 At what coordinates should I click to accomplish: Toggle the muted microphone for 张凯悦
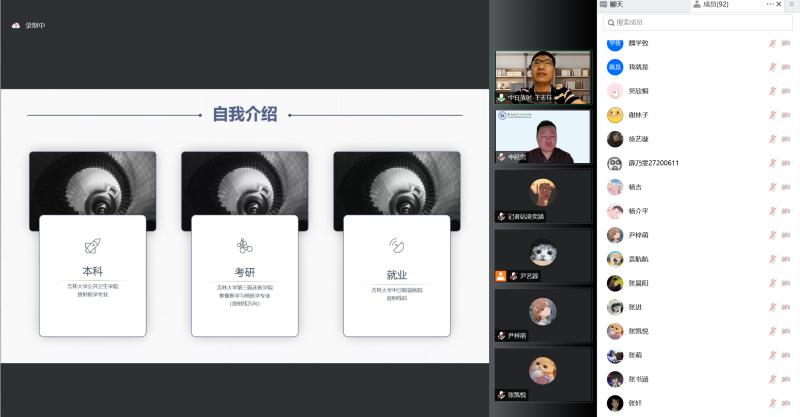tap(772, 331)
